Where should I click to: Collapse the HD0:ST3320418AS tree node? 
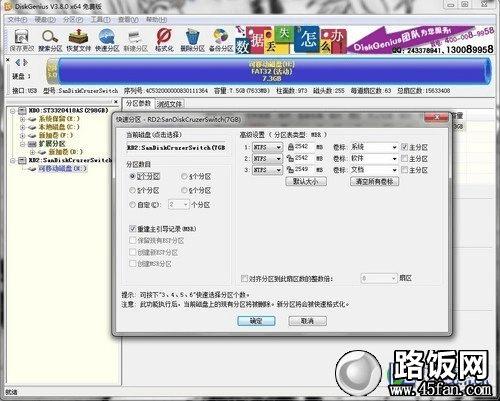coord(13,111)
